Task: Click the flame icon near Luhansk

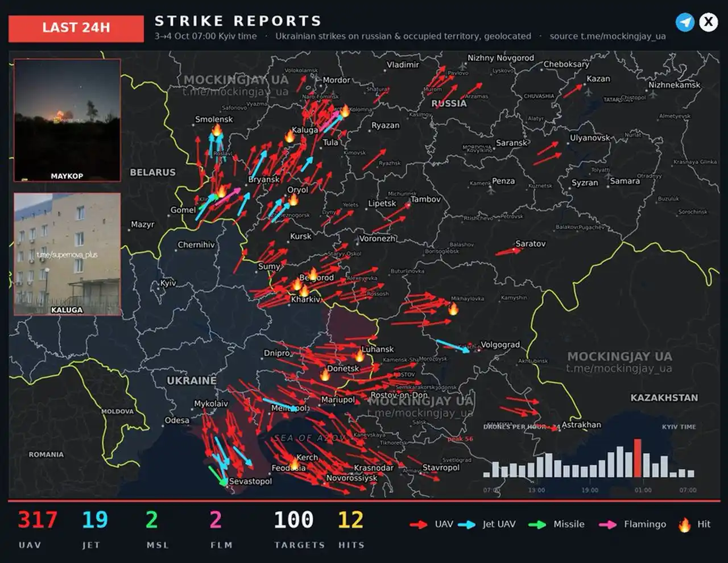Action: point(359,356)
